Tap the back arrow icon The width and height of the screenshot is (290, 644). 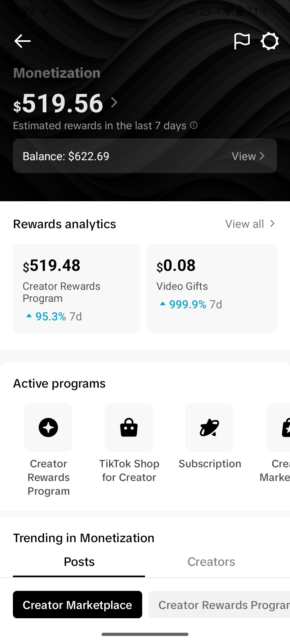23,41
